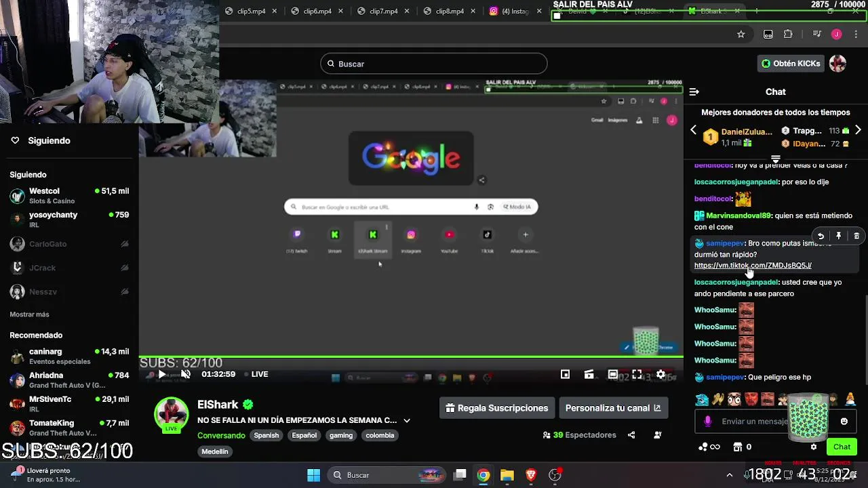Open the TikTok link in chat
868x488 pixels.
[753, 266]
